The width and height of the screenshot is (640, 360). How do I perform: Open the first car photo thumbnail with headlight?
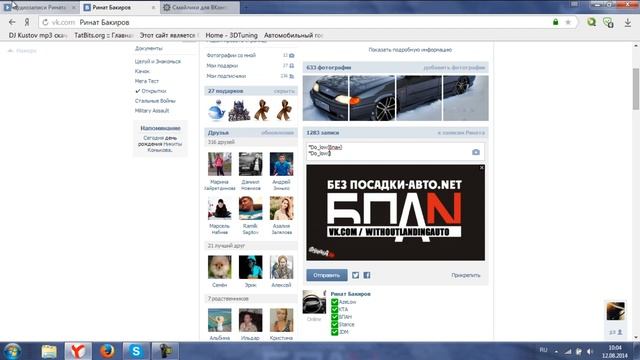click(x=325, y=98)
